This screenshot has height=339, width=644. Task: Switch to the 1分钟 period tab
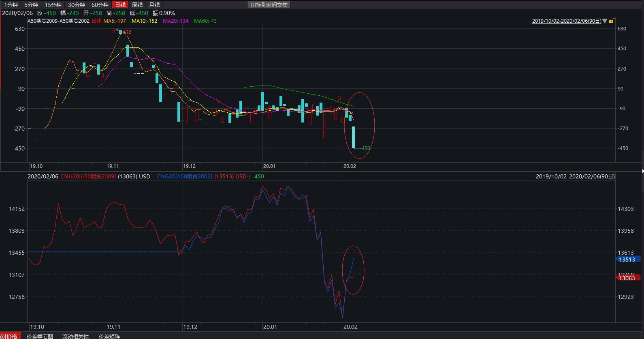tap(11, 5)
